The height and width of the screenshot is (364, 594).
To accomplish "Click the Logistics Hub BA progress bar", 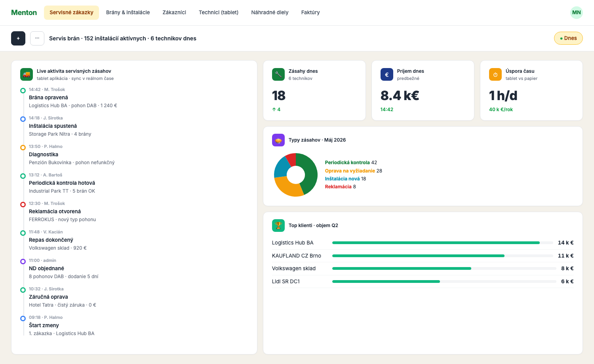I will click(x=443, y=243).
